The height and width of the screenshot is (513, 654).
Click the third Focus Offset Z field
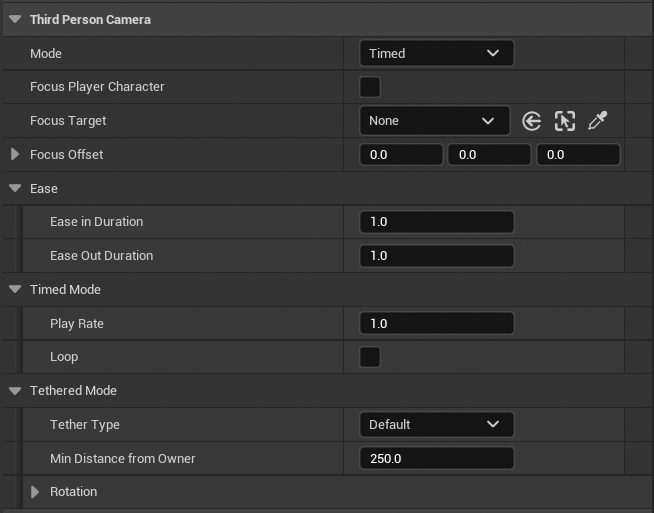578,155
